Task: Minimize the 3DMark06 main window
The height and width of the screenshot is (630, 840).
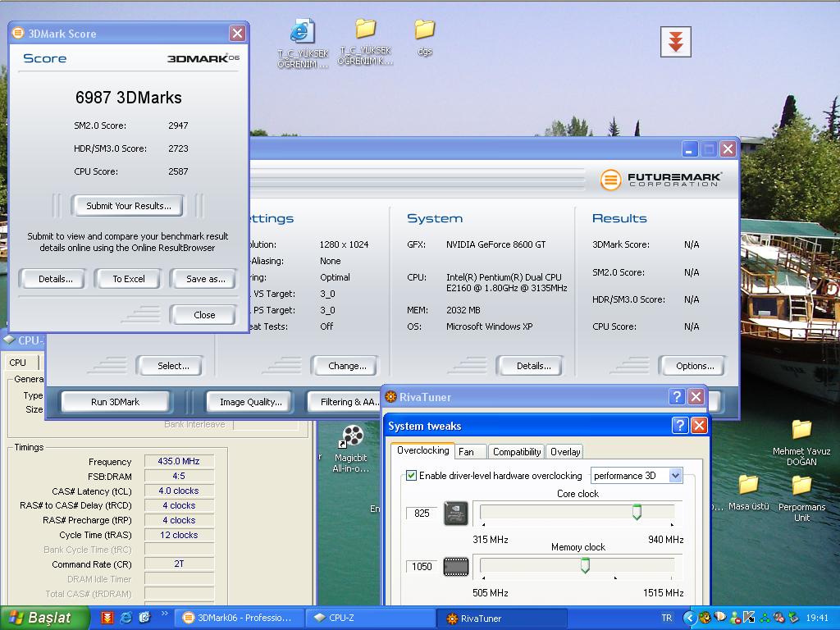Action: [x=689, y=149]
